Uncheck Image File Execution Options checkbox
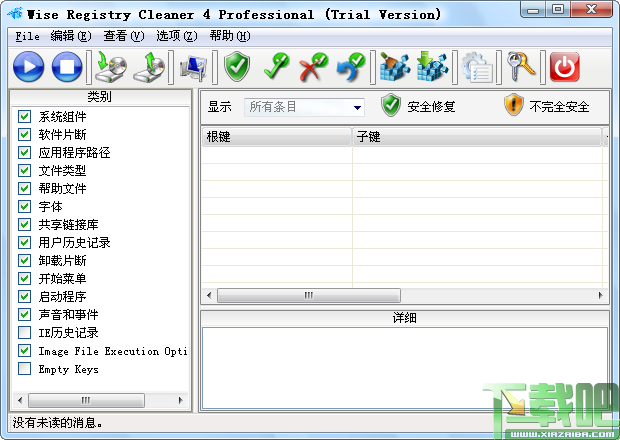Image resolution: width=620 pixels, height=440 pixels. pos(25,350)
